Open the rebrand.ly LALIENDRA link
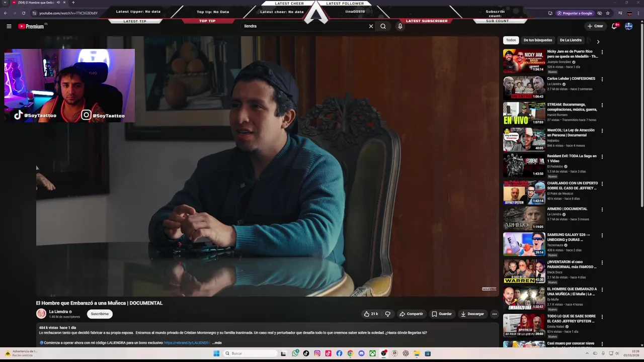 point(187,343)
